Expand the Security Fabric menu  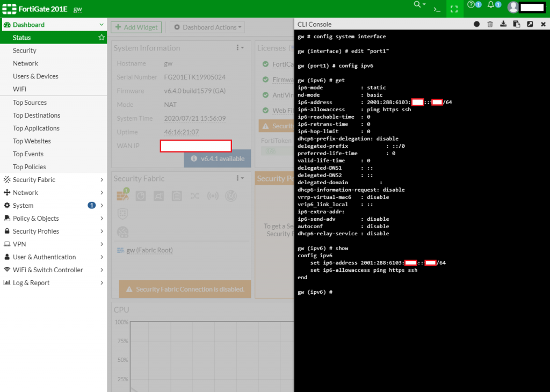[x=53, y=179]
